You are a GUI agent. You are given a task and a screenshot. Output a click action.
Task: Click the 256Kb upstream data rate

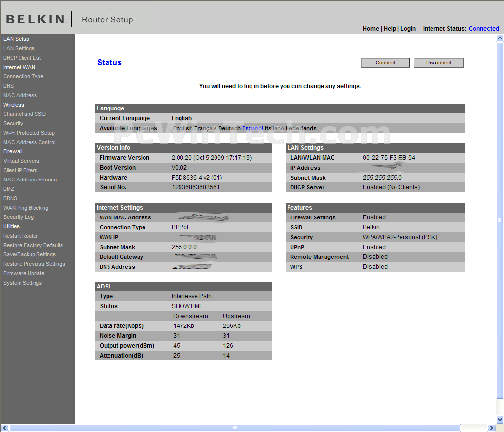(232, 326)
